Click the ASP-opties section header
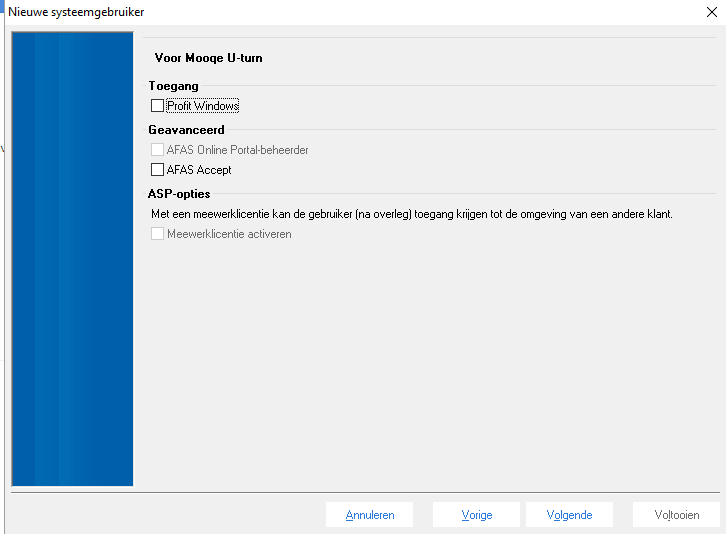Viewport: 726px width, 534px height. coord(179,194)
